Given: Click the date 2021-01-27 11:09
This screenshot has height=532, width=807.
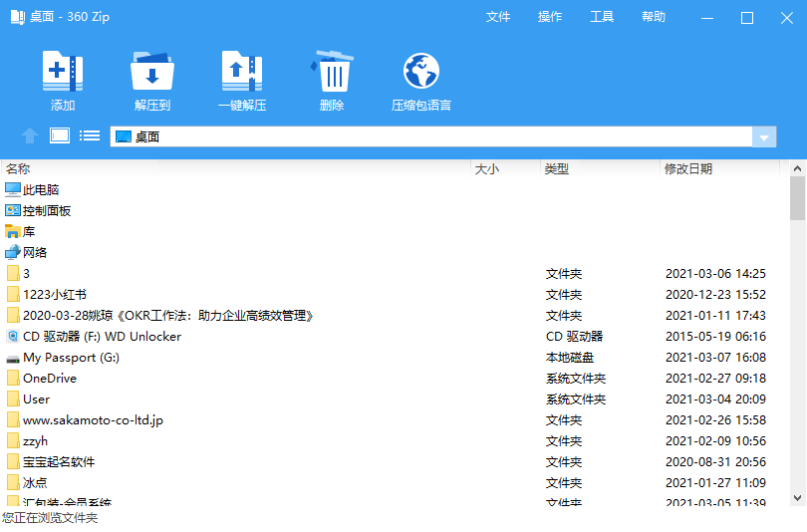Looking at the screenshot, I should coord(715,482).
